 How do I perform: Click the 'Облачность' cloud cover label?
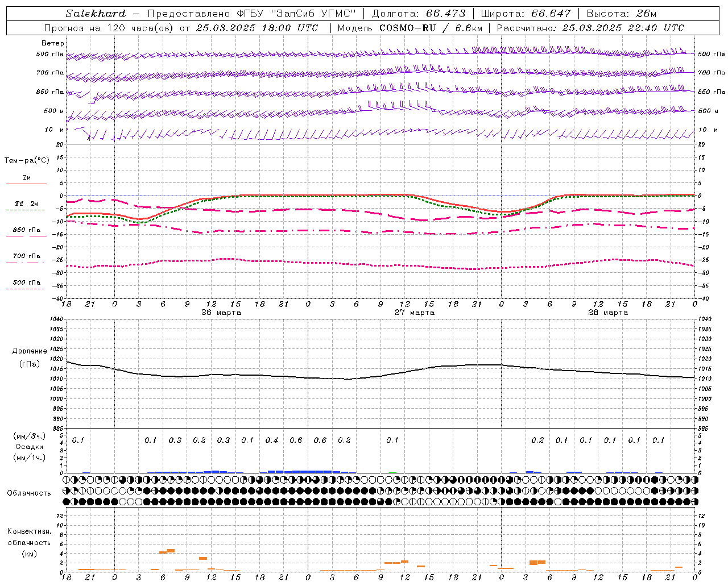[x=29, y=493]
